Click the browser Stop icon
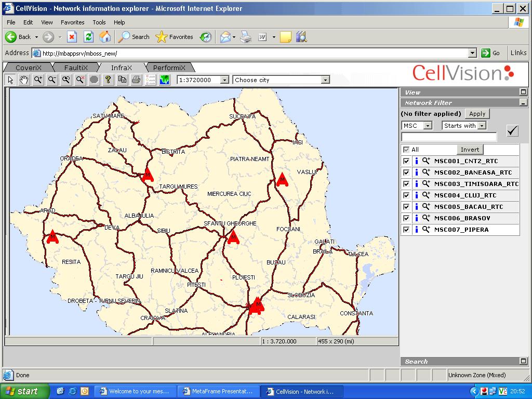Screen dimensions: 532x399 pyautogui.click(x=72, y=37)
